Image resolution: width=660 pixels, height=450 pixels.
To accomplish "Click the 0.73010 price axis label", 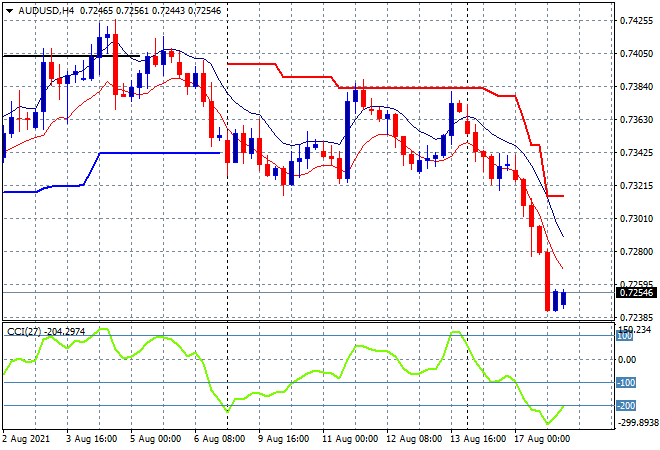I will pos(637,218).
